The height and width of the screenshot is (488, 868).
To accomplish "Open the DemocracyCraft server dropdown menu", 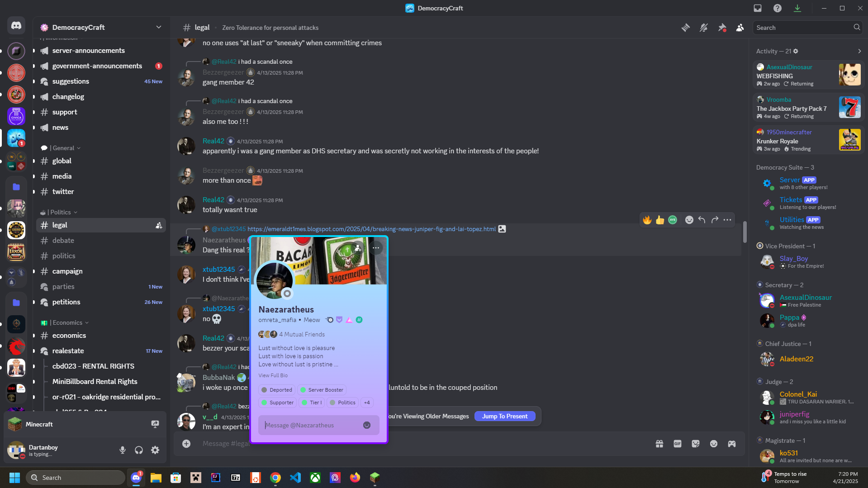I will point(158,27).
